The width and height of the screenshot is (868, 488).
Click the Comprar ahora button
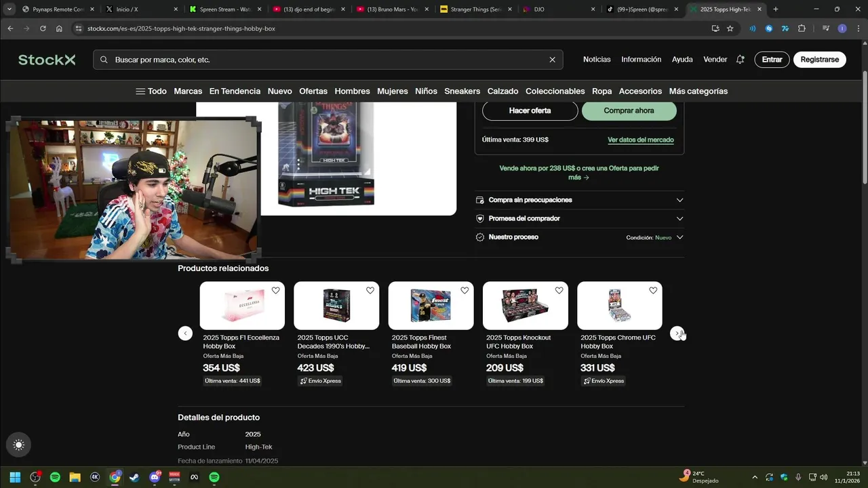point(629,110)
